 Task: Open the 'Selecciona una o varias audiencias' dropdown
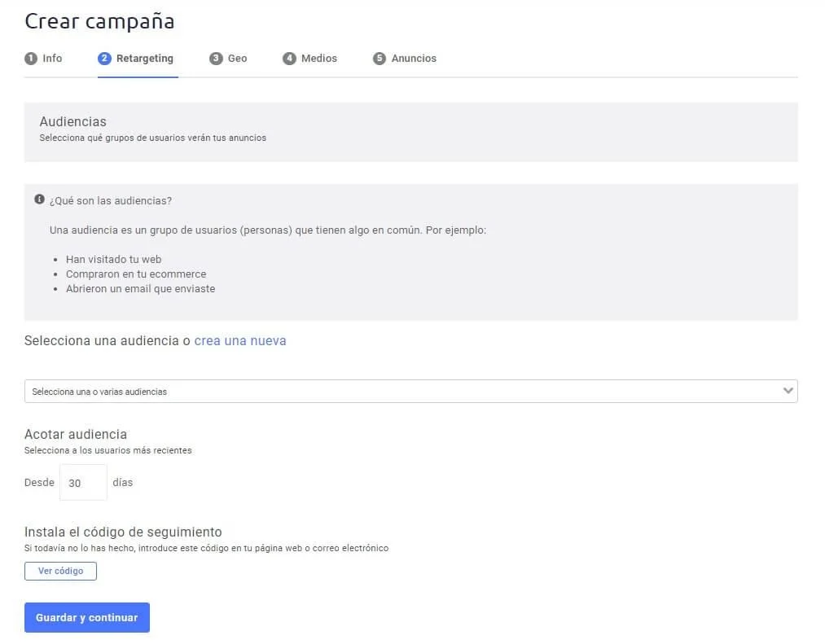click(411, 392)
